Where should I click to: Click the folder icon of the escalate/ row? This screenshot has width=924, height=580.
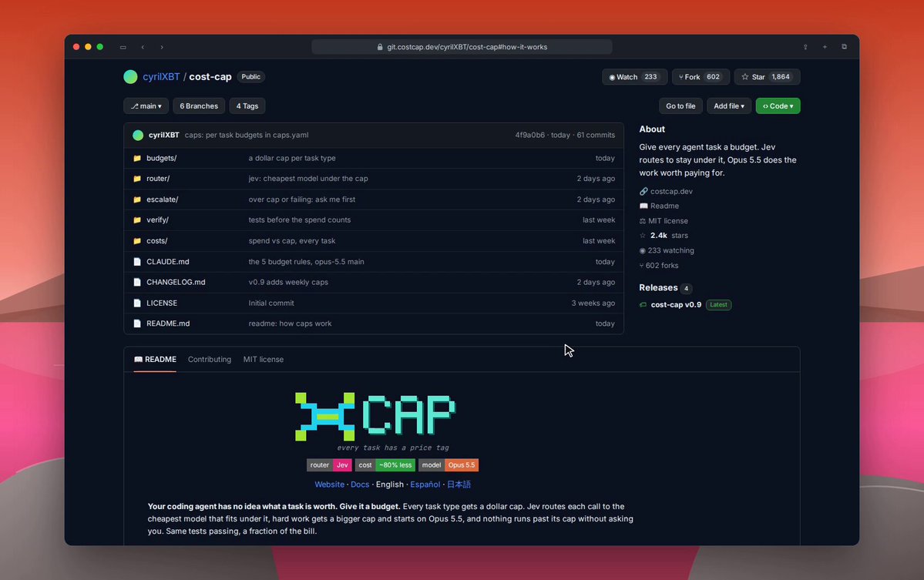coord(137,199)
